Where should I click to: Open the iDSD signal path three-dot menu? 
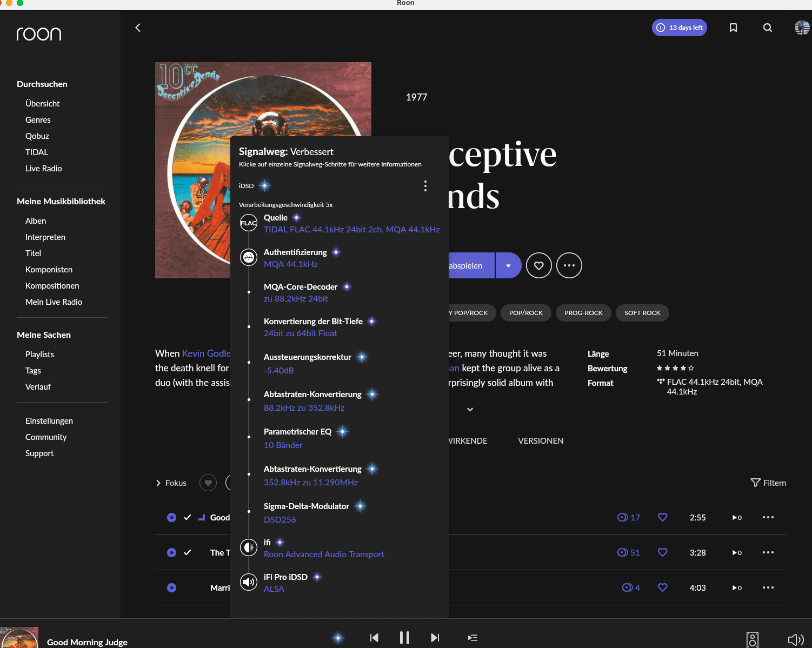pos(425,186)
